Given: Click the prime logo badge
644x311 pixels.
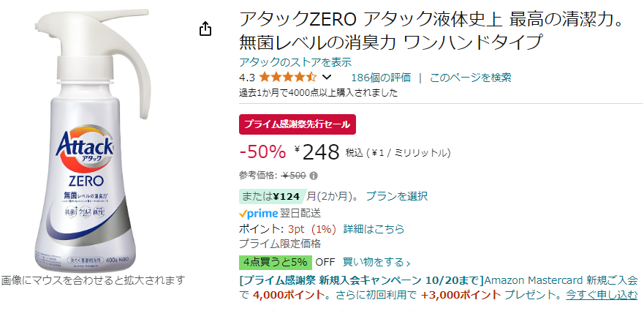Looking at the screenshot, I should pyautogui.click(x=258, y=213).
